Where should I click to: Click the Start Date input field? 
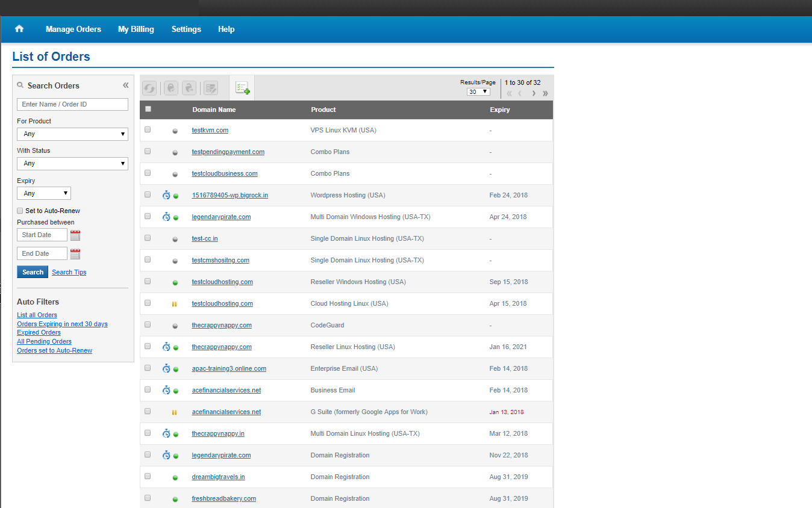click(x=42, y=235)
